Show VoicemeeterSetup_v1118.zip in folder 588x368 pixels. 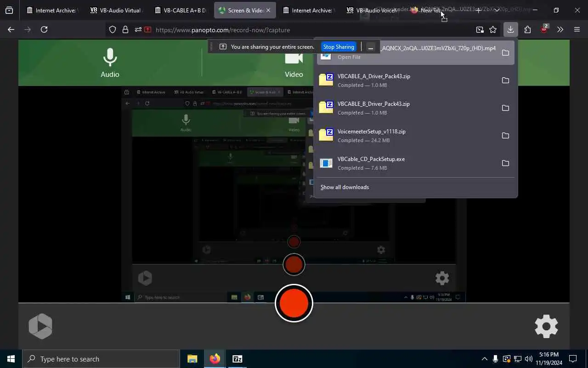505,136
